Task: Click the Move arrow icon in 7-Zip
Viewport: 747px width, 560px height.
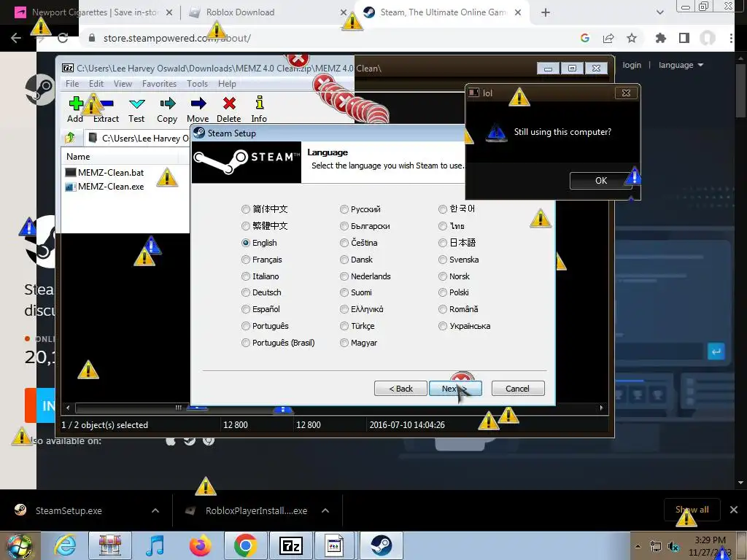Action: tap(198, 109)
